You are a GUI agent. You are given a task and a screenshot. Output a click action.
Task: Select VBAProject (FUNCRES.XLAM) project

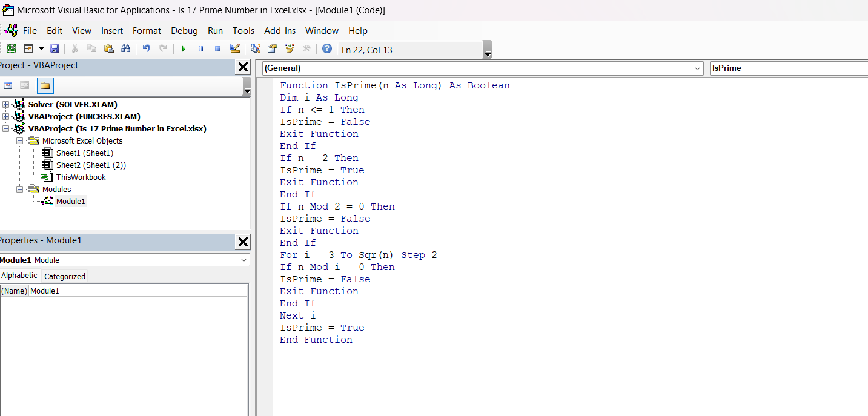[84, 116]
